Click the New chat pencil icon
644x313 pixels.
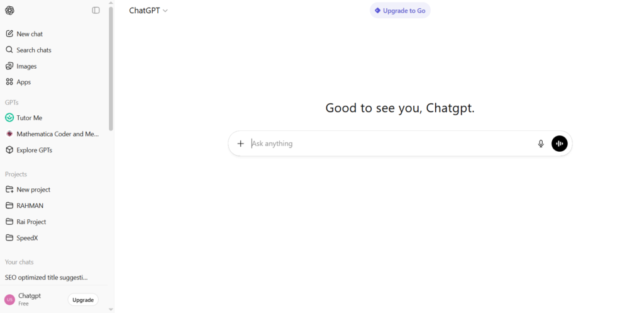[x=9, y=34]
